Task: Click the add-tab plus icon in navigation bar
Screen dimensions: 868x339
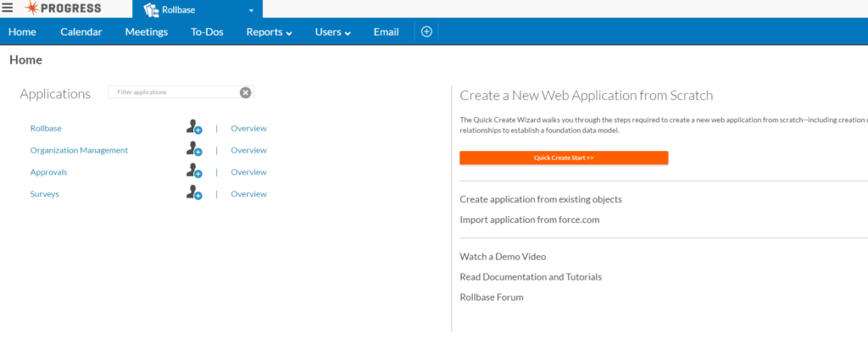Action: coord(426,31)
